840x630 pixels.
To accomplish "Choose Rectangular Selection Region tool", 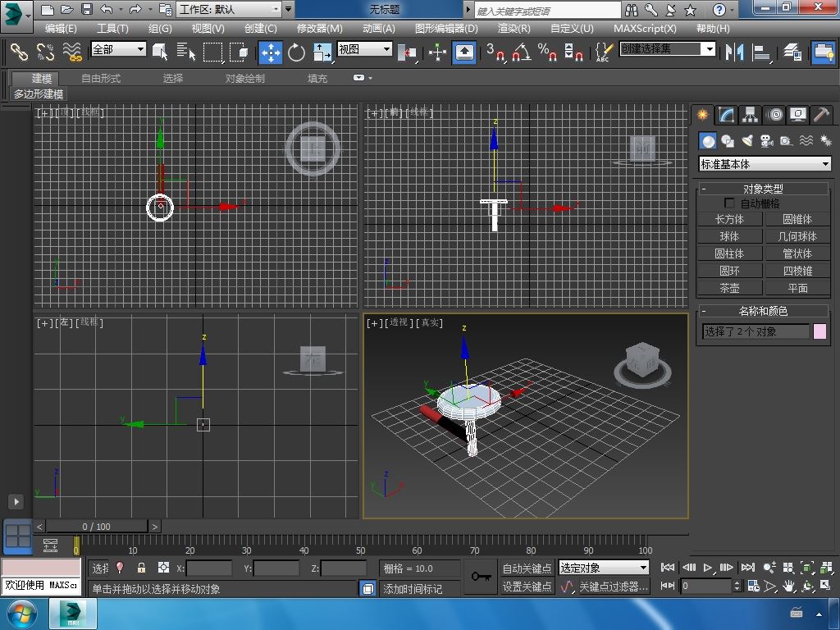I will click(x=212, y=52).
